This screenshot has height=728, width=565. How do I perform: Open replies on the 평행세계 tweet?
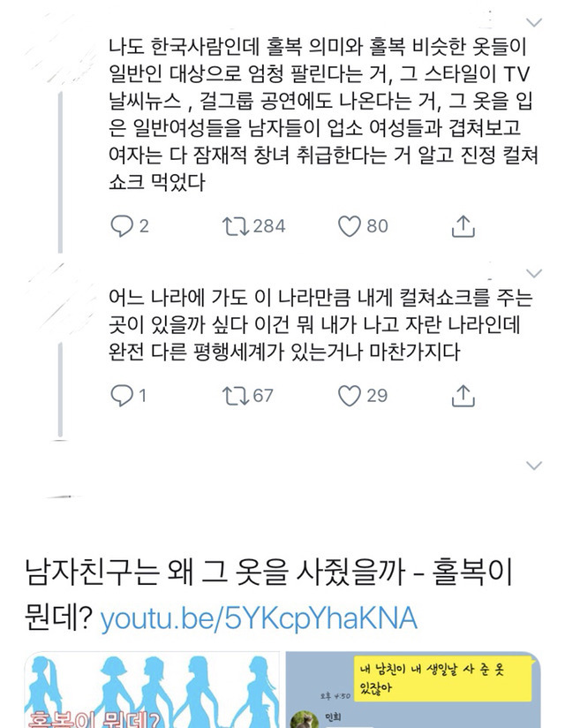pos(121,396)
